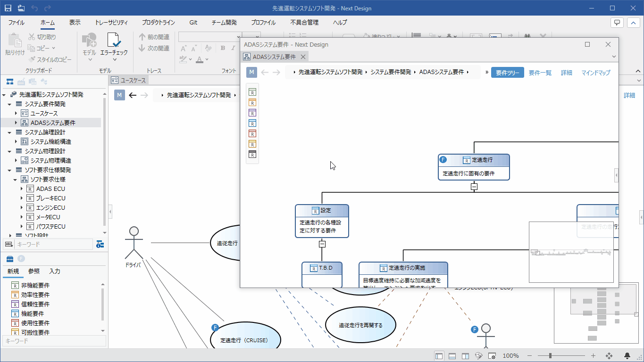Click back arrow in ユースケース editor

pyautogui.click(x=133, y=95)
